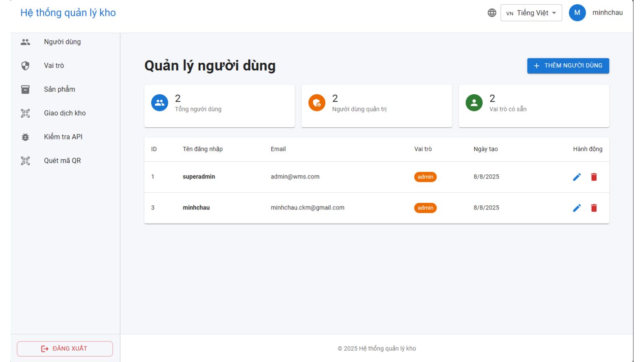Open the VN Tiếng Việt language dropdown

click(x=531, y=13)
